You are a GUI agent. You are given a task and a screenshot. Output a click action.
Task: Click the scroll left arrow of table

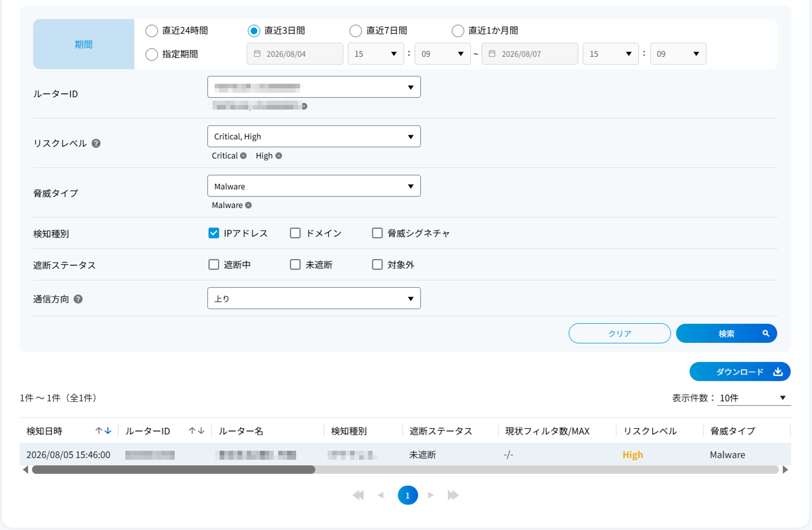25,470
